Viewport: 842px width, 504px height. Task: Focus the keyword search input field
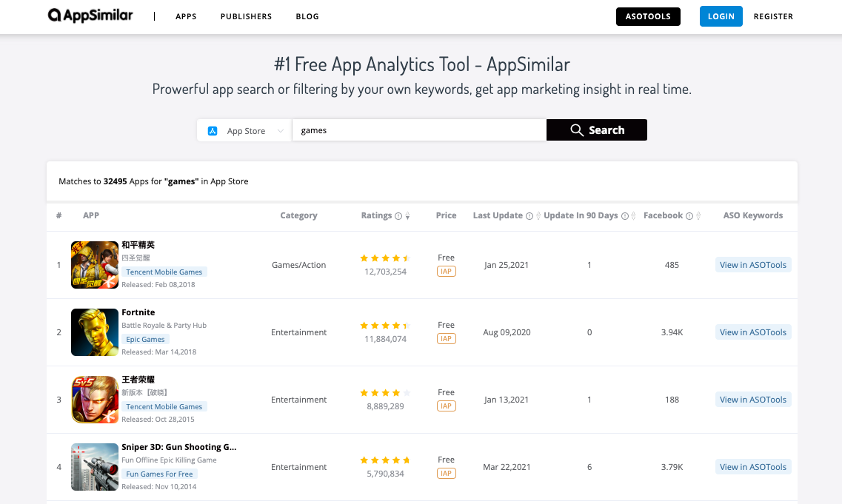coord(419,130)
